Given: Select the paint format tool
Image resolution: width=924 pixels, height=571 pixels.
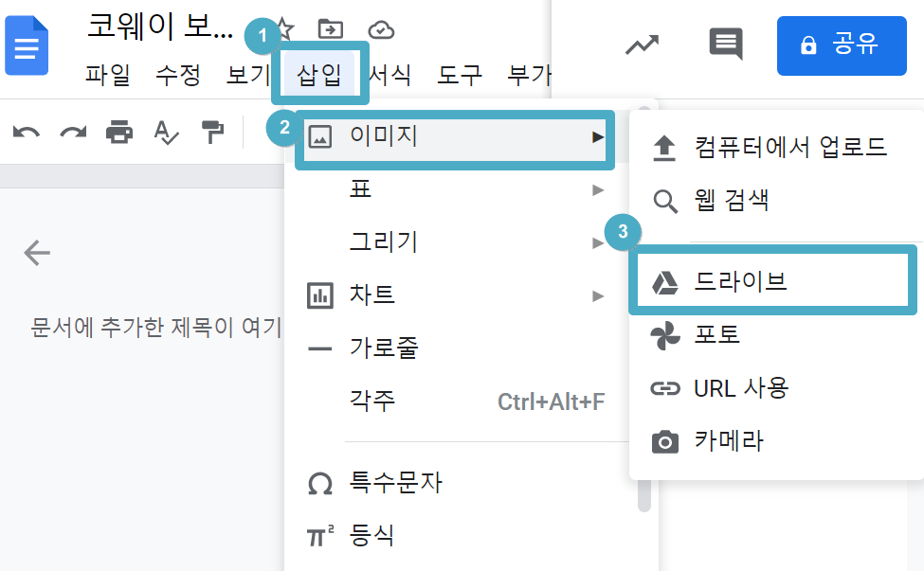Looking at the screenshot, I should click(212, 132).
